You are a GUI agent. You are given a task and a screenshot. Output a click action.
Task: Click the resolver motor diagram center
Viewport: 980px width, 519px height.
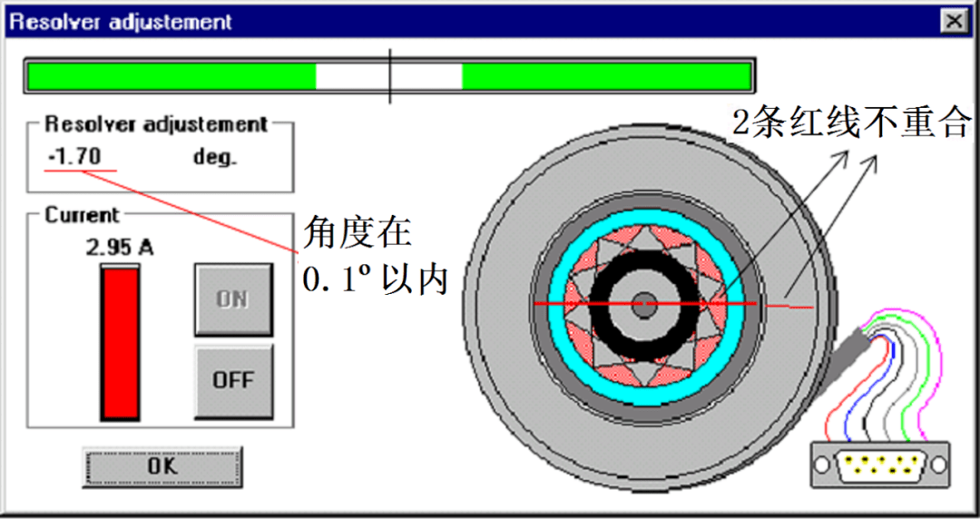pos(643,305)
